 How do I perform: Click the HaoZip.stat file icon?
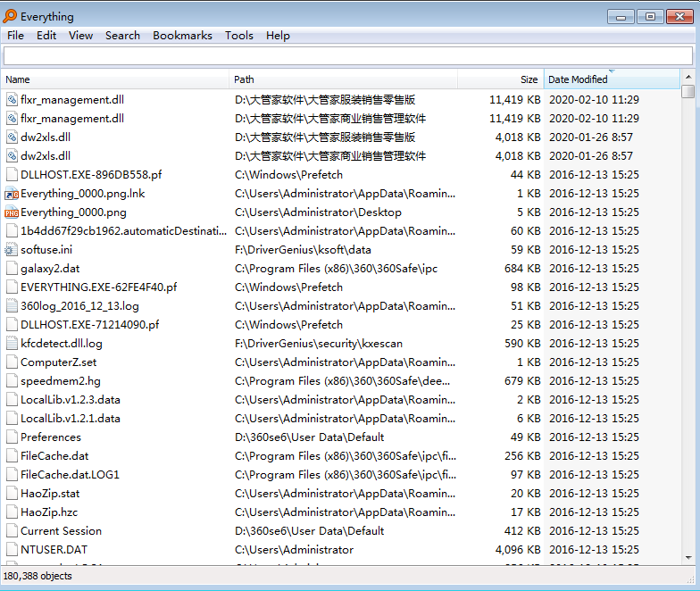coord(12,494)
